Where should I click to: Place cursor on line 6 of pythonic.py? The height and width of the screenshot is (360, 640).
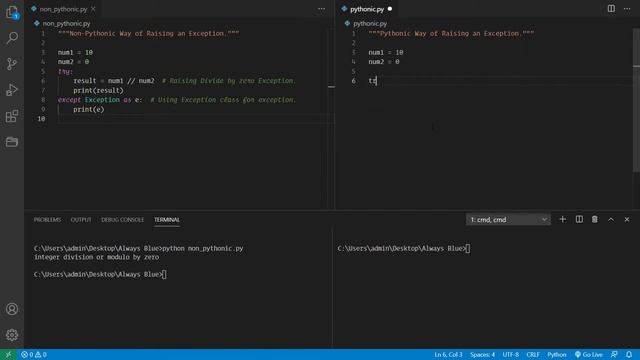pos(500,81)
